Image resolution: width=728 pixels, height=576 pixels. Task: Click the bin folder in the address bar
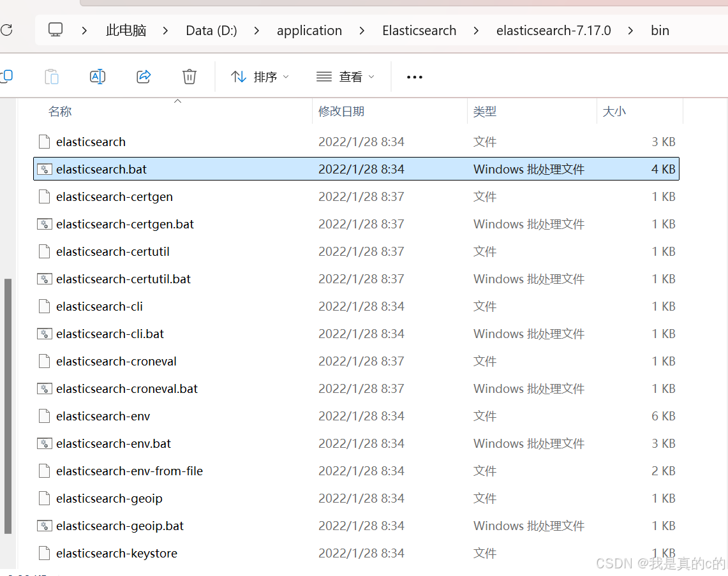[x=660, y=31]
